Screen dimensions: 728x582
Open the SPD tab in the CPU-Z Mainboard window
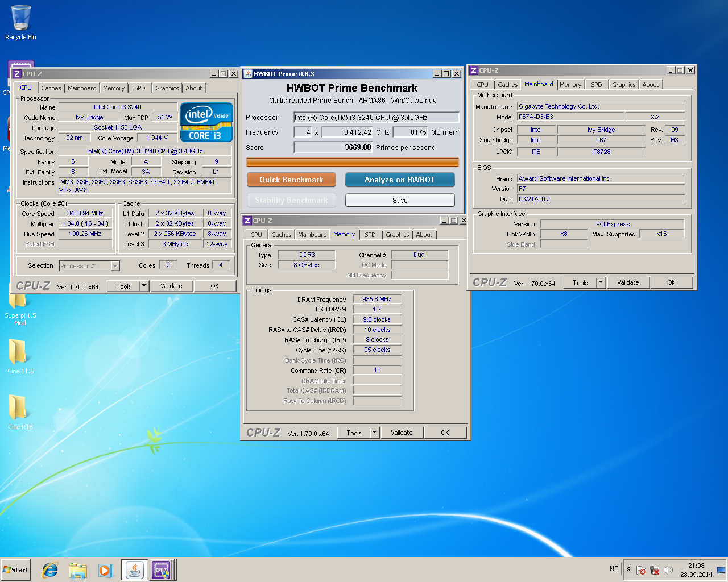597,85
